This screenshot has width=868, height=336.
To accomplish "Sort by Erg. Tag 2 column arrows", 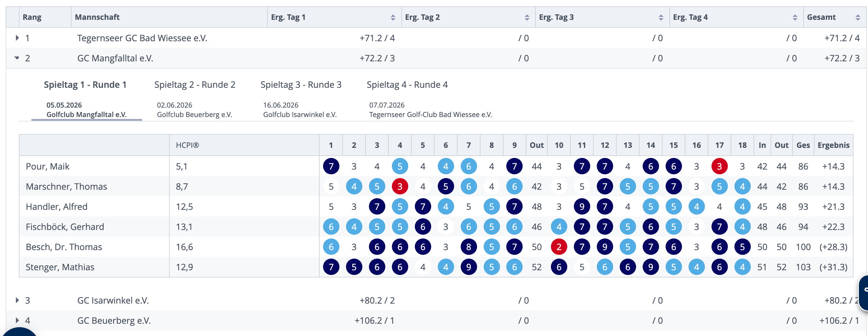I will [527, 18].
